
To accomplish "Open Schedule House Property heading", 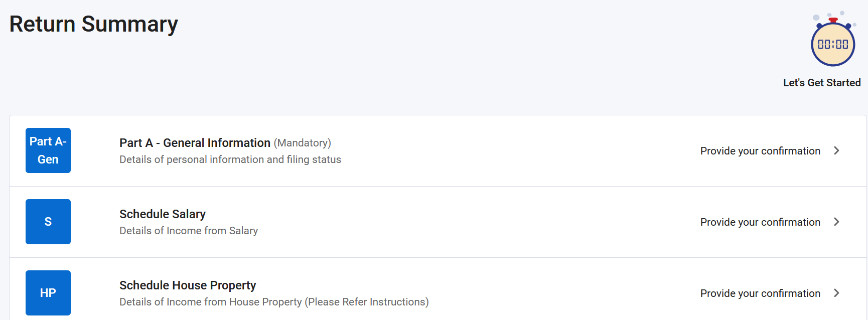I will 188,285.
